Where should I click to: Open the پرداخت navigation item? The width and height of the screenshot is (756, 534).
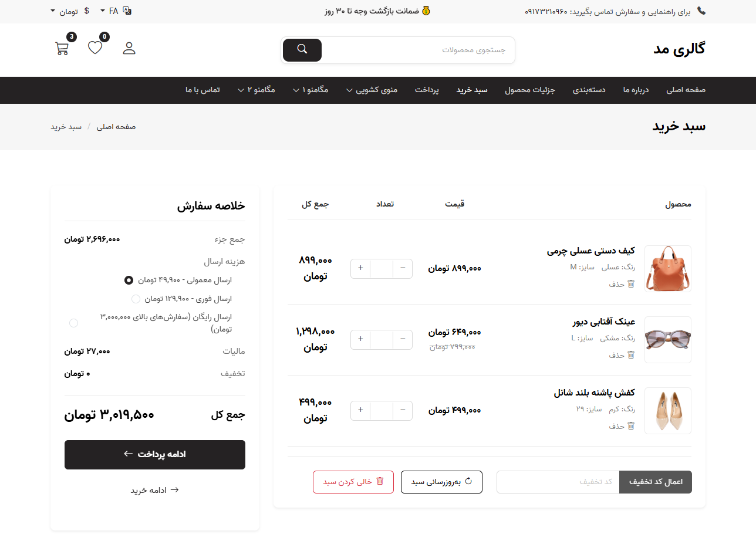(x=427, y=90)
